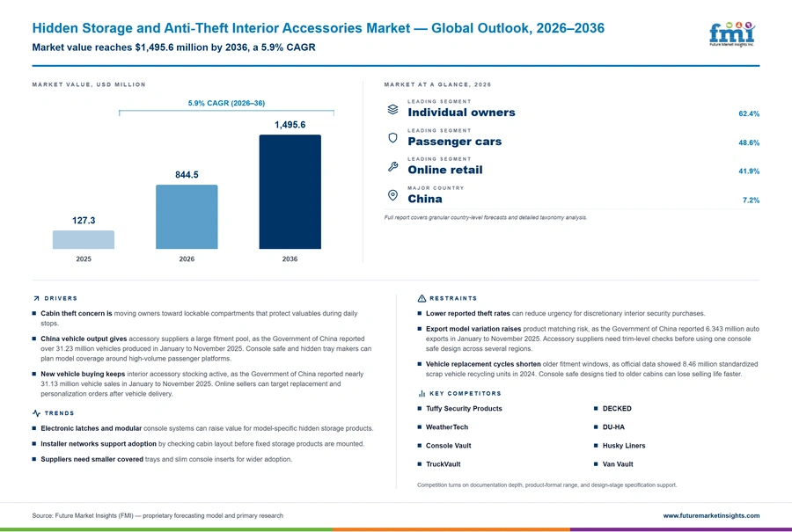Click the '2026' axis label
Screen dimensions: 792x532
click(187, 259)
